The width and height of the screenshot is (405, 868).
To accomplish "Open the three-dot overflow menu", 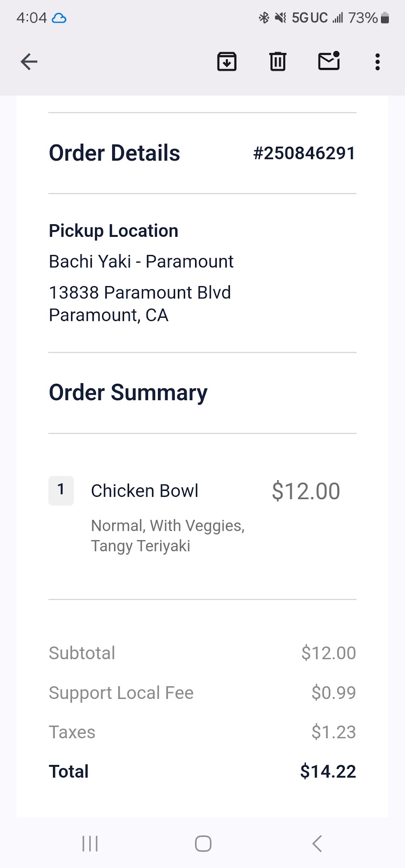I will [377, 61].
